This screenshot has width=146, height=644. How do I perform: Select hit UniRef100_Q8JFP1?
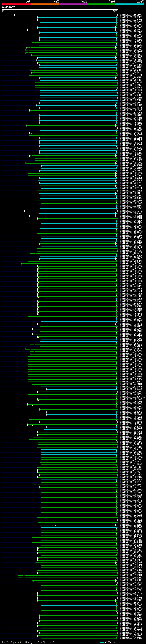pyautogui.click(x=131, y=261)
